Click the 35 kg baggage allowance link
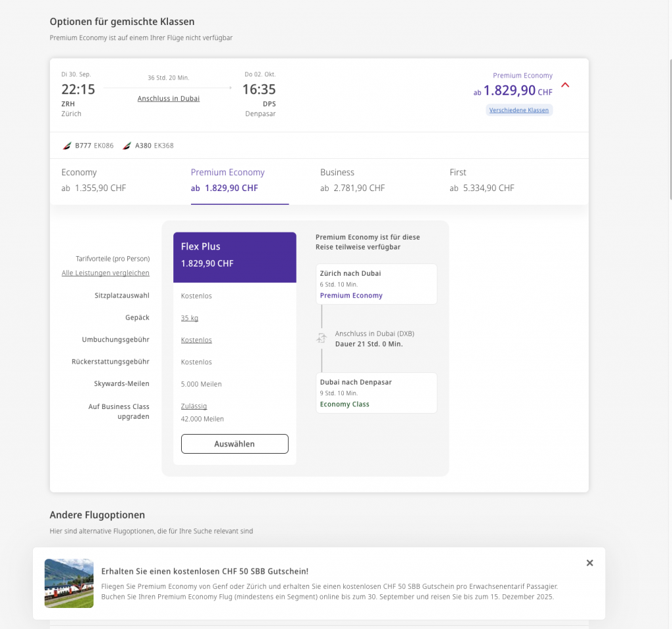672x629 pixels. 190,318
